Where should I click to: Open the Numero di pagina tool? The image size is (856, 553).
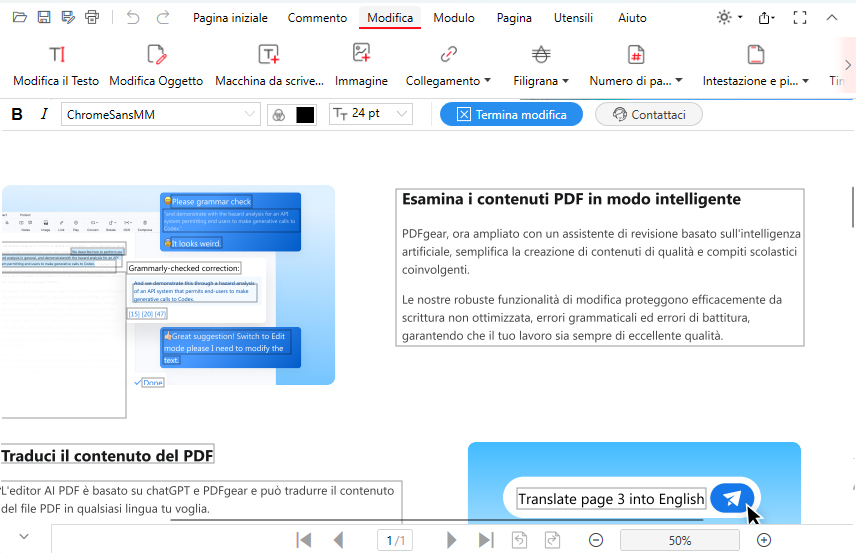click(x=636, y=67)
